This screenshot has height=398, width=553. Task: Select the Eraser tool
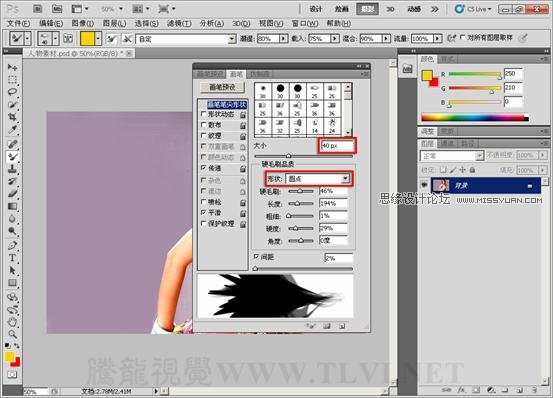coord(12,194)
